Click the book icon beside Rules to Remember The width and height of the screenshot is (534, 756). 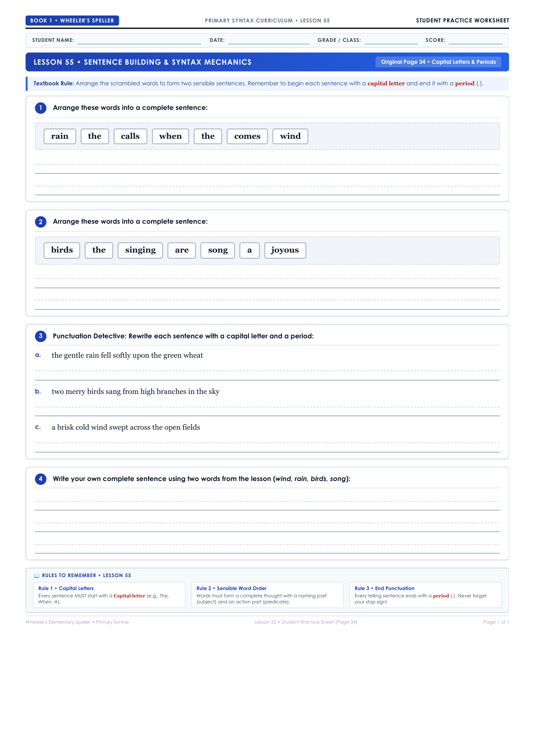[37, 576]
